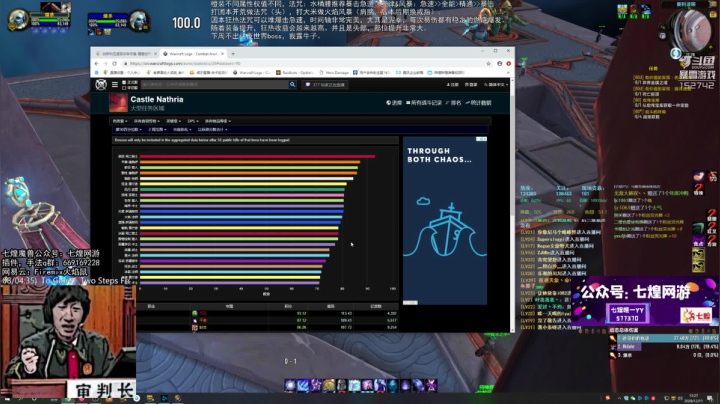The width and height of the screenshot is (720, 404).
Task: Open the in-game minimap
Action: [x=692, y=30]
